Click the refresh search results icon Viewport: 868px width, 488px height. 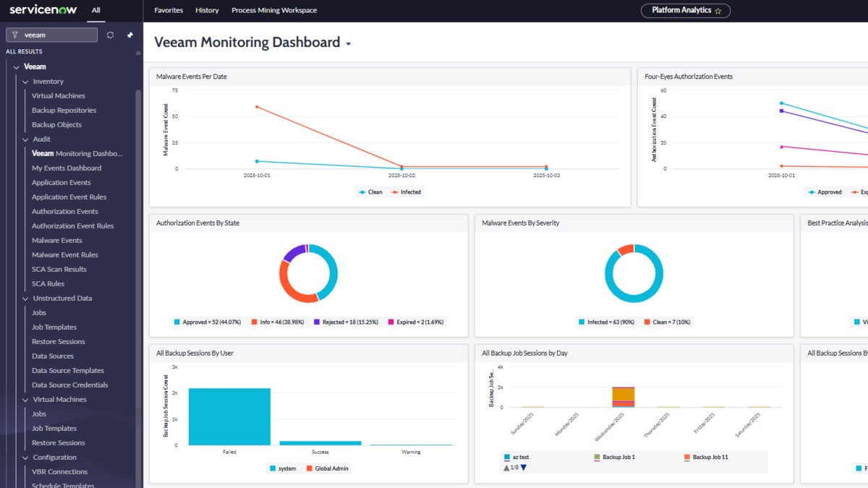110,34
